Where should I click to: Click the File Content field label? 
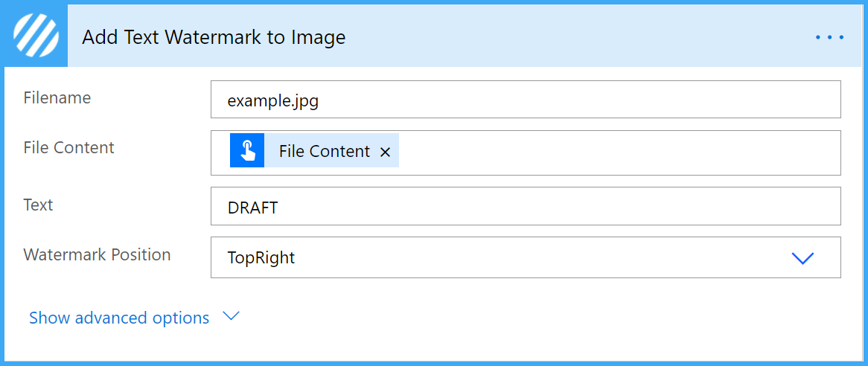(68, 147)
